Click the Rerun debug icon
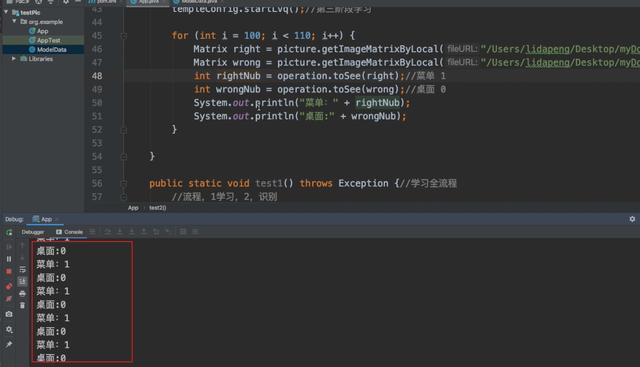 click(9, 233)
